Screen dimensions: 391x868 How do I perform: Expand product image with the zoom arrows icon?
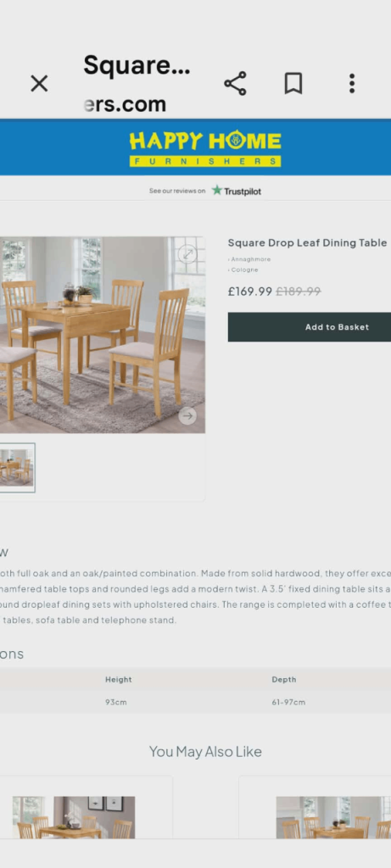click(x=187, y=254)
